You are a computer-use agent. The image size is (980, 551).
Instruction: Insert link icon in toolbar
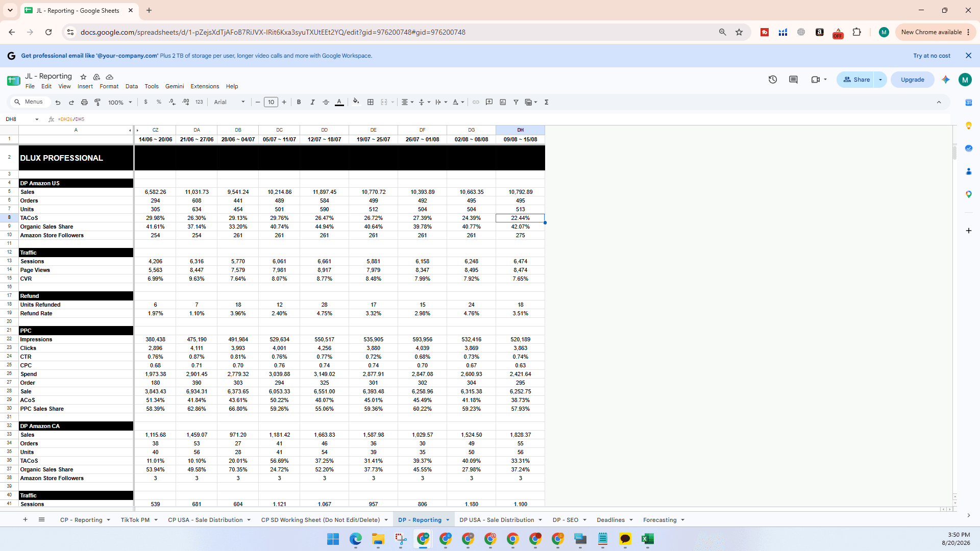pyautogui.click(x=476, y=102)
